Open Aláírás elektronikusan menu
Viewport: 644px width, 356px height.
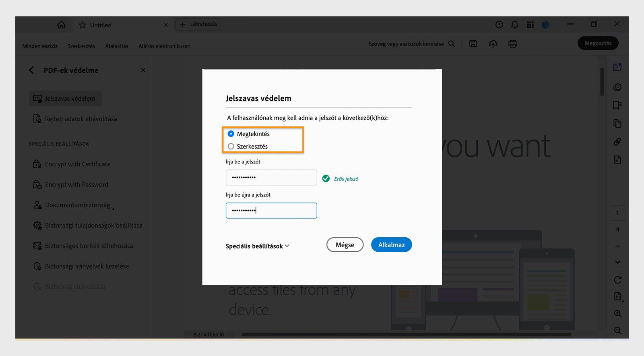(164, 46)
